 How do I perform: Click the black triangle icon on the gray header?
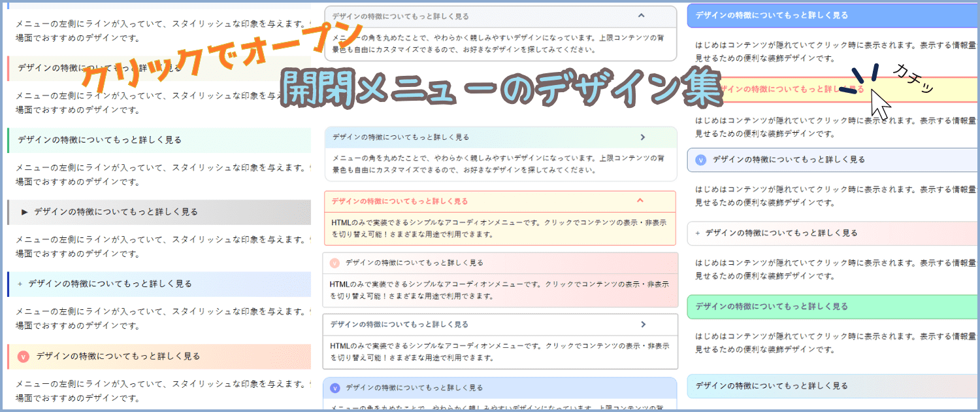pyautogui.click(x=24, y=212)
